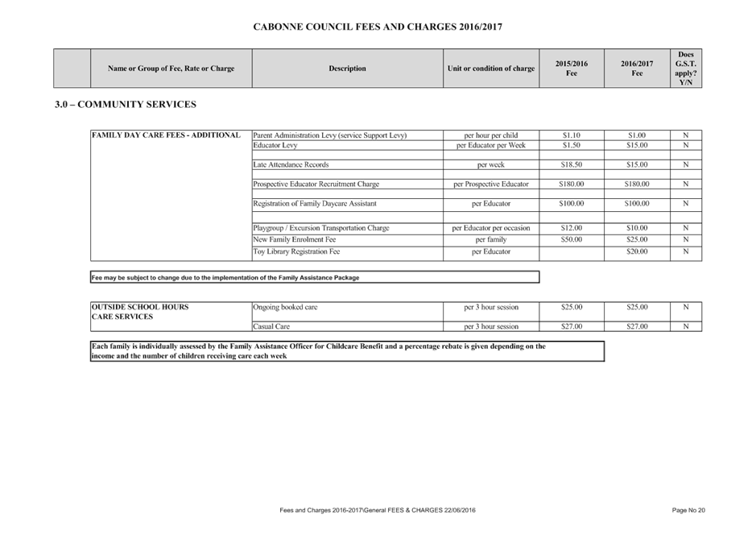Viewport: 756px width, 535px height.
Task: Select 'FAMILY DAY CARE FEES - ADDITIONAL' group cell
Action: 171,195
